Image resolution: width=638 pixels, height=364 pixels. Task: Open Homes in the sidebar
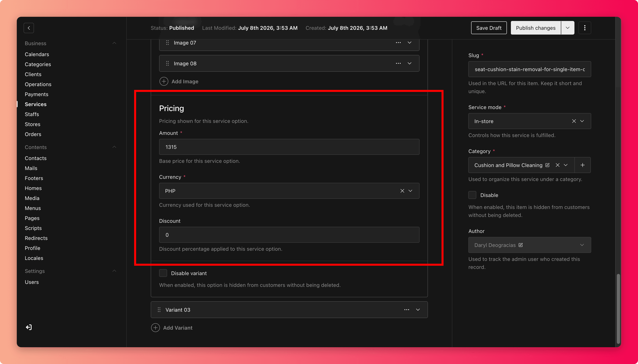(x=33, y=188)
